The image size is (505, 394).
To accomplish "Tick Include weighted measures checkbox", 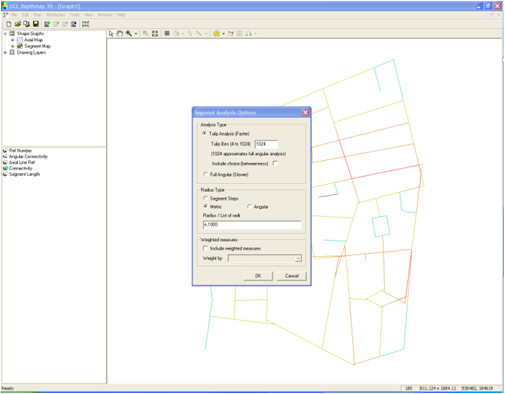I will pos(205,248).
